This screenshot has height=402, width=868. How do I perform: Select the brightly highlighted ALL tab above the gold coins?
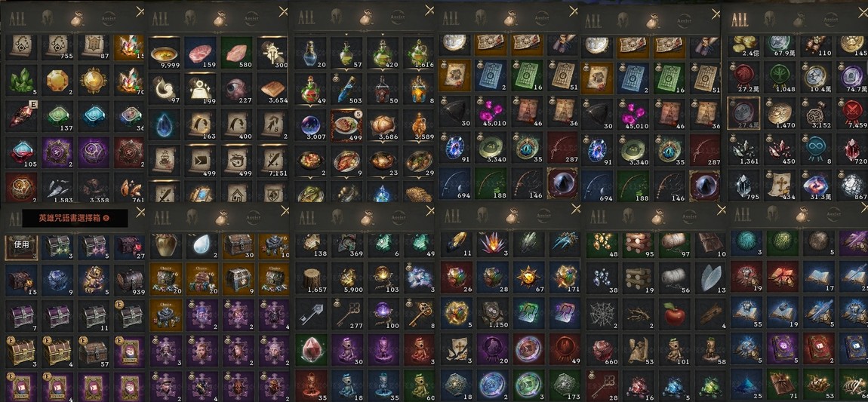tap(740, 20)
